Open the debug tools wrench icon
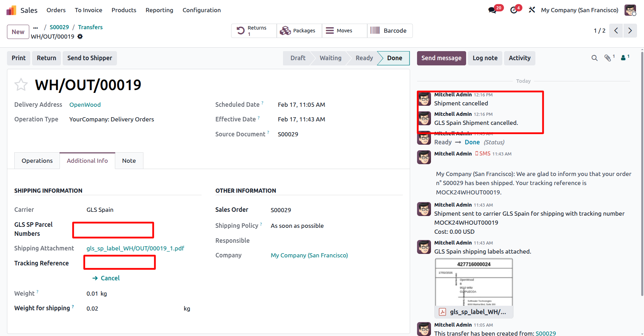Viewport: 644px width, 336px height. click(532, 10)
